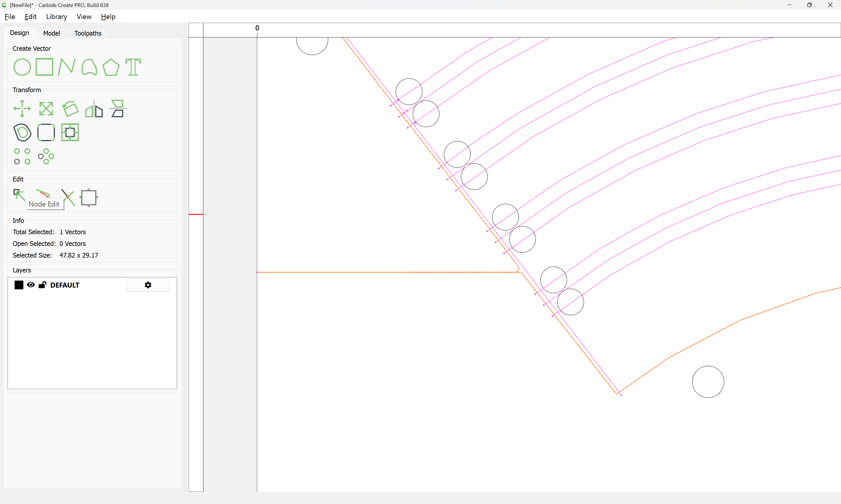
Task: Select the Circle vector tool
Action: [22, 67]
